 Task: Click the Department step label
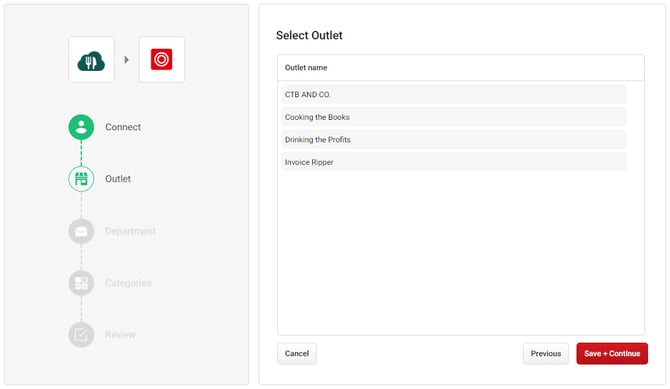(130, 231)
